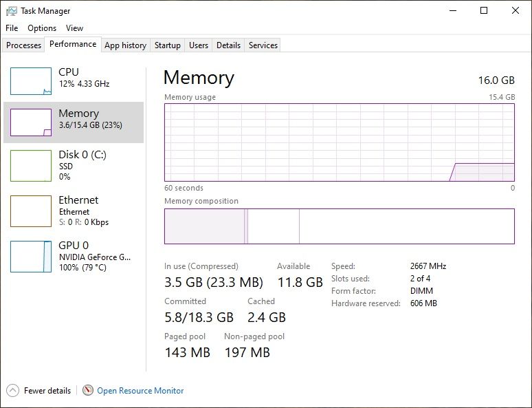Viewport: 532px width, 408px height.
Task: Switch to the Processes tab
Action: [x=24, y=45]
